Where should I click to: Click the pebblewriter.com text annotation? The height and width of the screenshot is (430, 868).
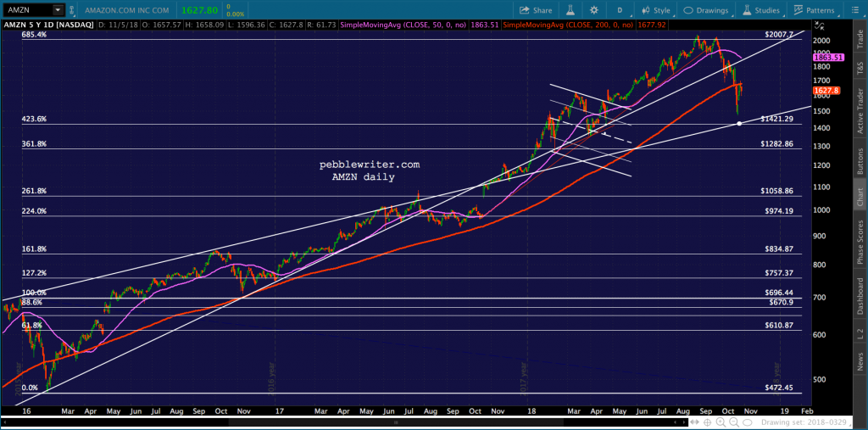(370, 165)
